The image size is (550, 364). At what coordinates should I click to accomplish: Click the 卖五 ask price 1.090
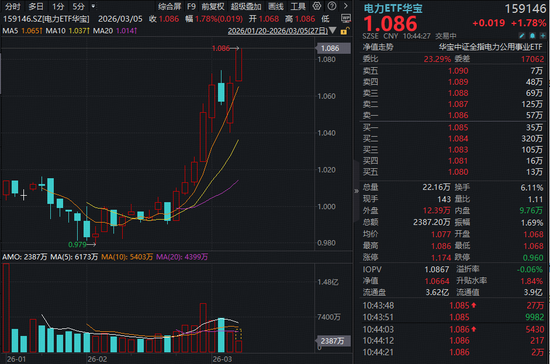coord(458,71)
